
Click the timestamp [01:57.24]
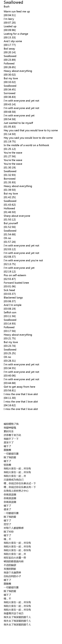pos(10,242)
